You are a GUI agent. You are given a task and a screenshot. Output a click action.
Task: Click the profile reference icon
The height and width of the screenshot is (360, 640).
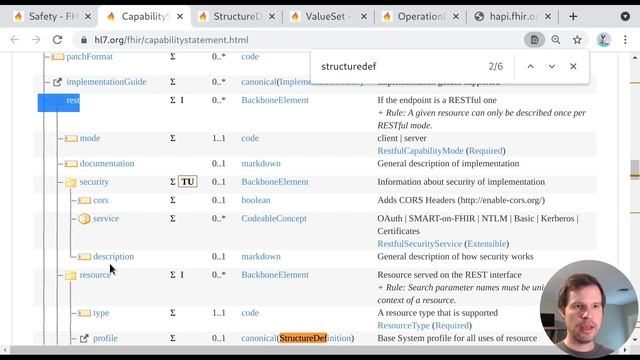pos(84,338)
